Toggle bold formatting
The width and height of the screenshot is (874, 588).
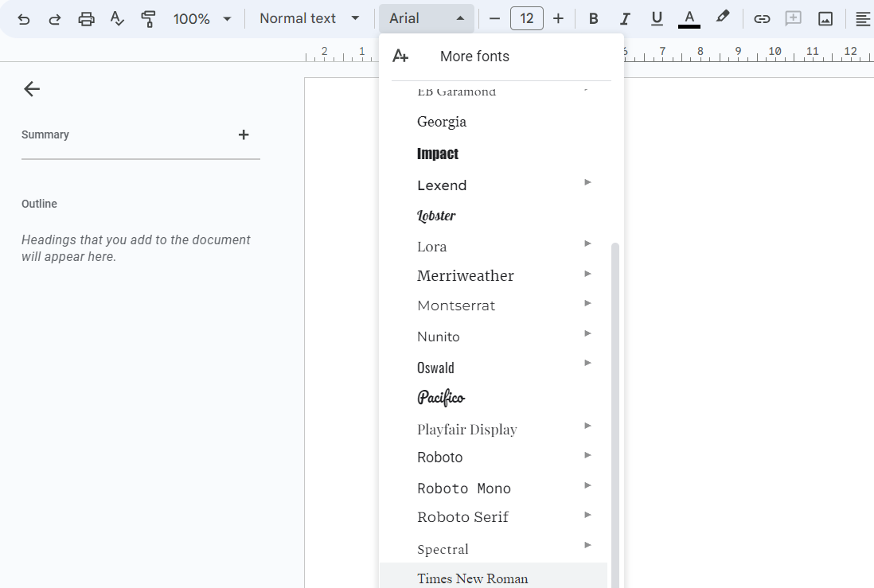click(594, 18)
